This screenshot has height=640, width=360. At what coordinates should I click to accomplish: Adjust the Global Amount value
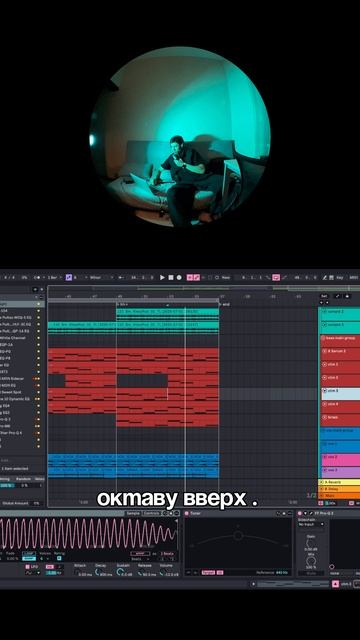coord(36,503)
